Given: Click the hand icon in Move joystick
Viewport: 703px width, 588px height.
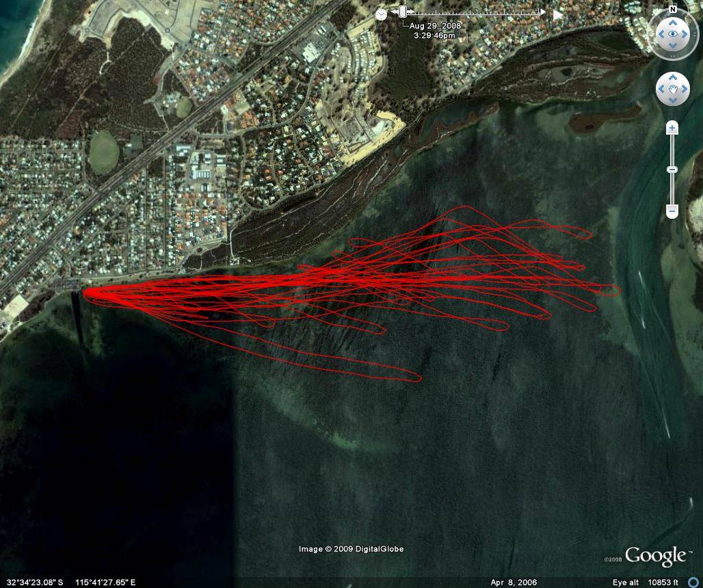Looking at the screenshot, I should (x=673, y=90).
